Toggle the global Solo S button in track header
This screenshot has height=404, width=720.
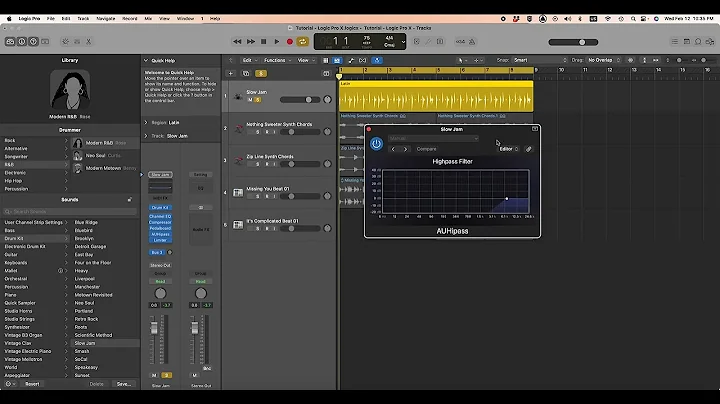pos(261,73)
